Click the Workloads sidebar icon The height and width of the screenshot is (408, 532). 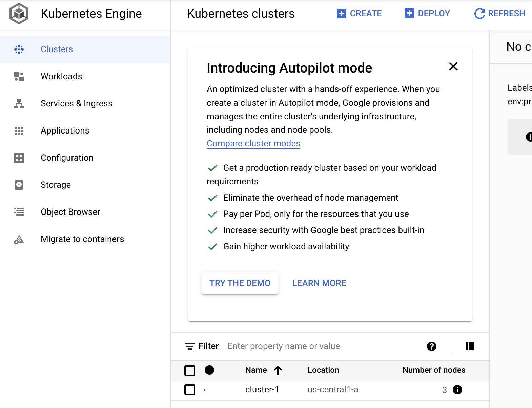coord(19,77)
